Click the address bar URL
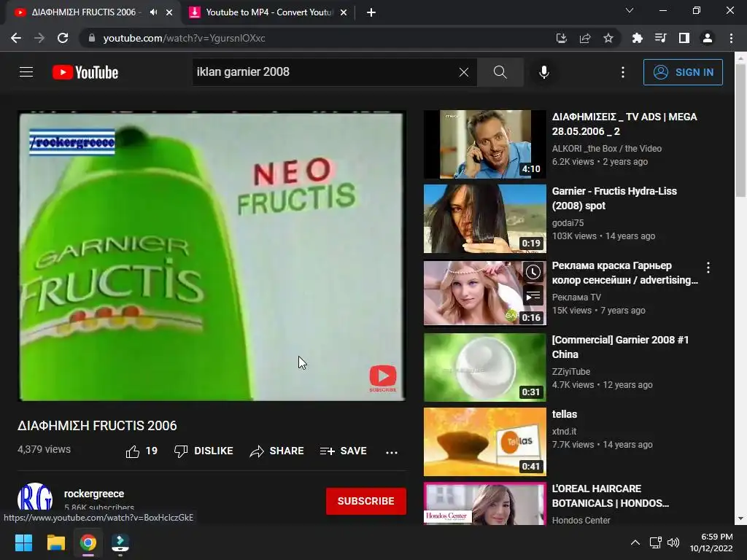The width and height of the screenshot is (747, 560). tap(185, 38)
